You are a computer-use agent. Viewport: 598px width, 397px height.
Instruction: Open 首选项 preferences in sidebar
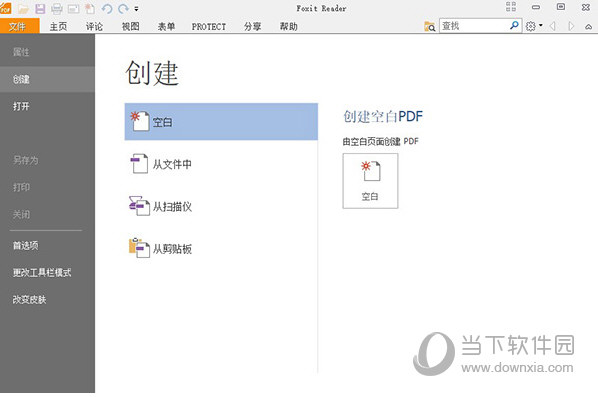(x=47, y=246)
